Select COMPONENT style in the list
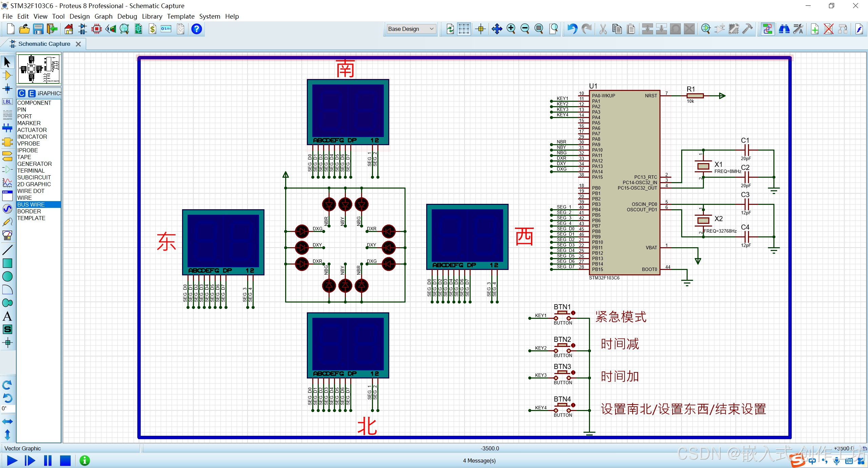 34,103
